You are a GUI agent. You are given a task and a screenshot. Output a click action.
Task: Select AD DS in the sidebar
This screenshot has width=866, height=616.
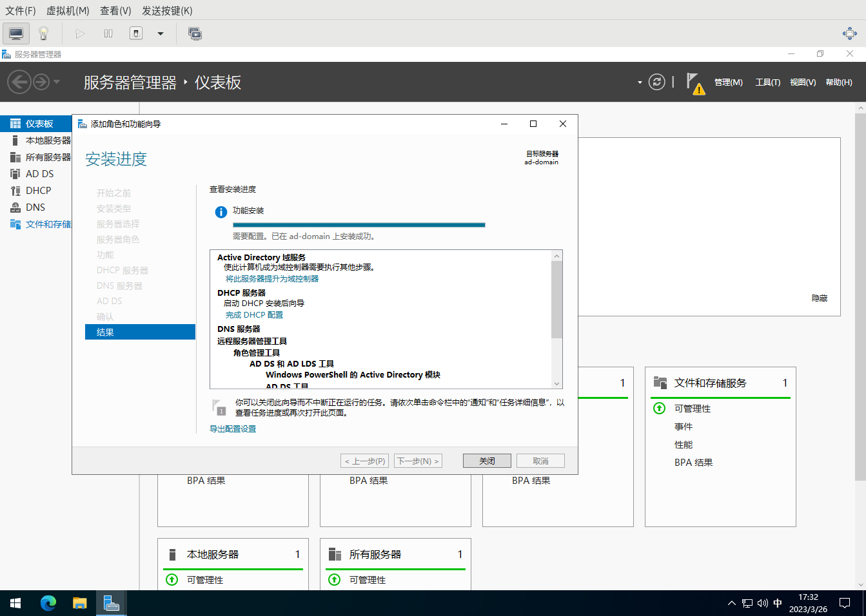(36, 174)
